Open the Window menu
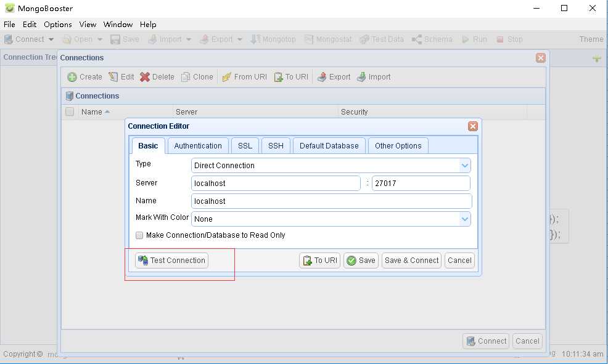Screen dimensions: 608x364 click(118, 25)
